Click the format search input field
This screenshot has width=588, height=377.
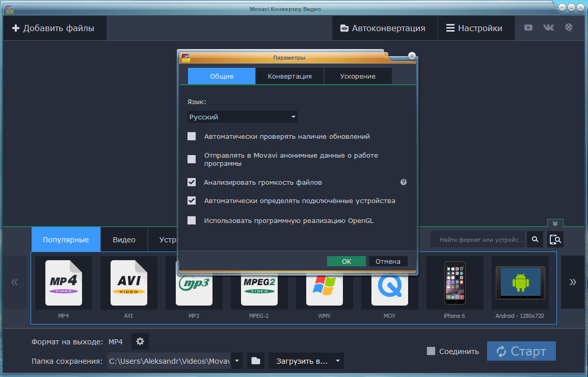coord(478,239)
